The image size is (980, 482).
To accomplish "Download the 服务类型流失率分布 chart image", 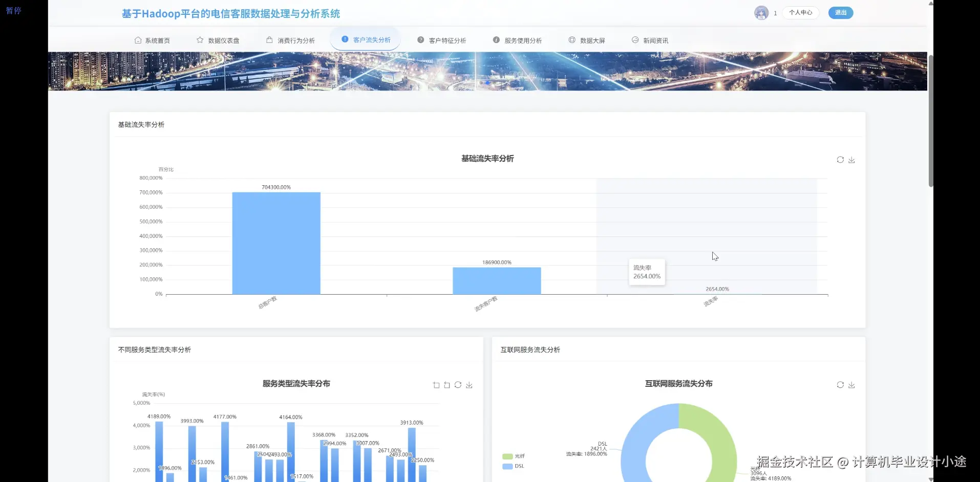I will [469, 385].
